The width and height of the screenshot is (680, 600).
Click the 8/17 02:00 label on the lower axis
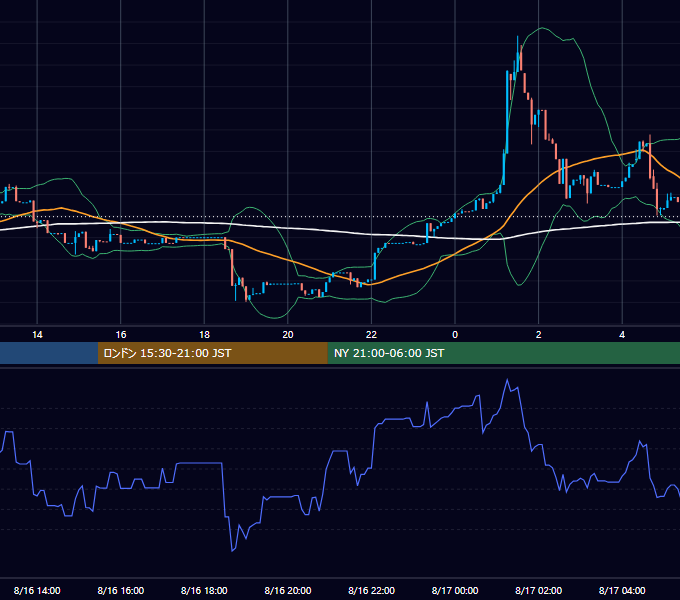click(538, 590)
